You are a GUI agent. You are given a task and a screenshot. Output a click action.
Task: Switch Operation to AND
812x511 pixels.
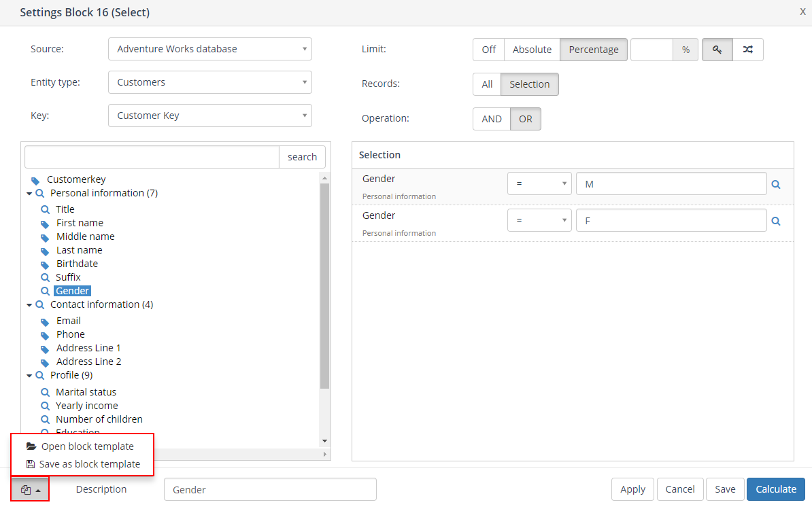pos(491,119)
